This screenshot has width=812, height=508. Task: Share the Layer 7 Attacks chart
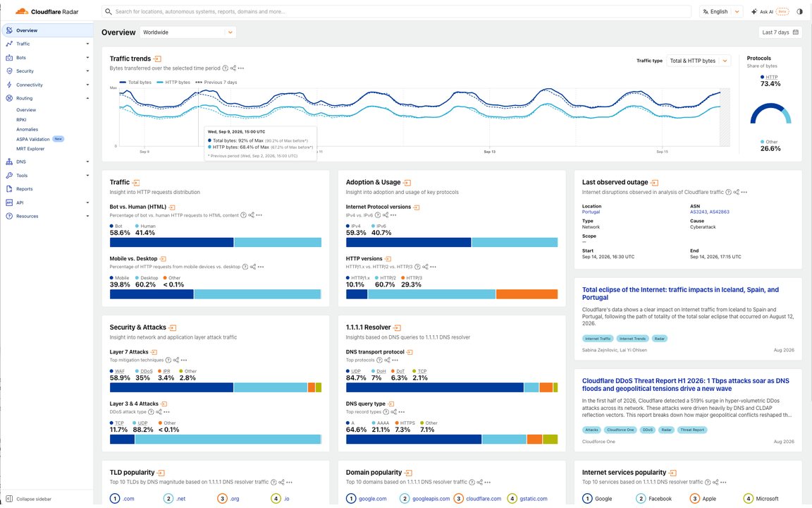coord(176,361)
